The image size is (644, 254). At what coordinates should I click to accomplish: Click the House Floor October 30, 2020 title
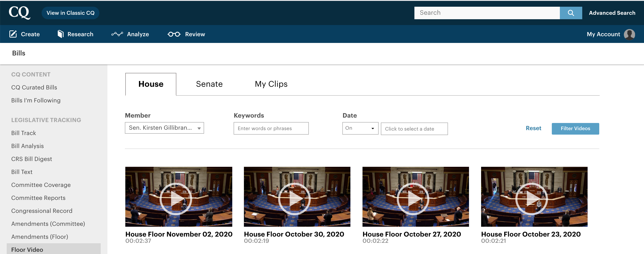(x=294, y=234)
